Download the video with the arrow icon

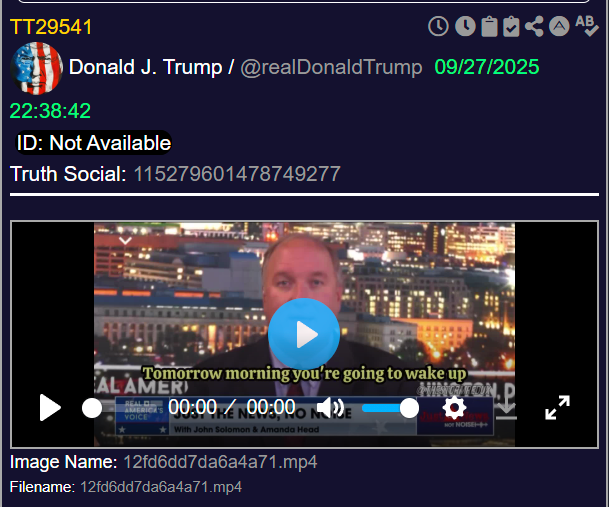(x=506, y=409)
